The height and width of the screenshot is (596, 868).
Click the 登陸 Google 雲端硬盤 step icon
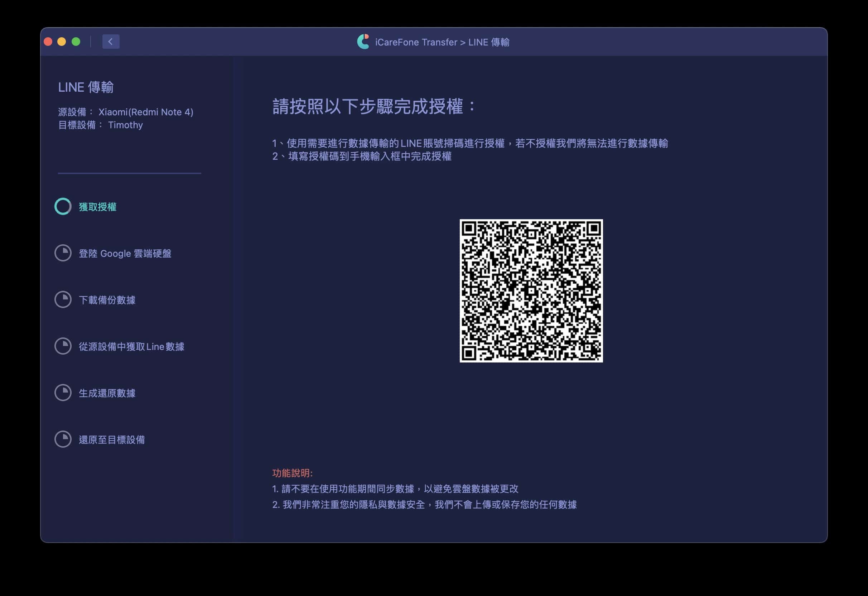click(63, 253)
